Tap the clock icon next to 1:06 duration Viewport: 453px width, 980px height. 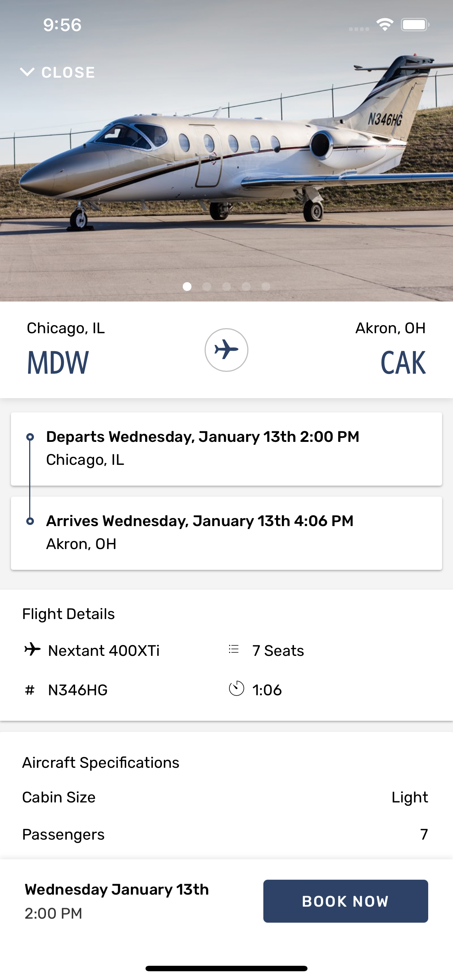point(236,688)
